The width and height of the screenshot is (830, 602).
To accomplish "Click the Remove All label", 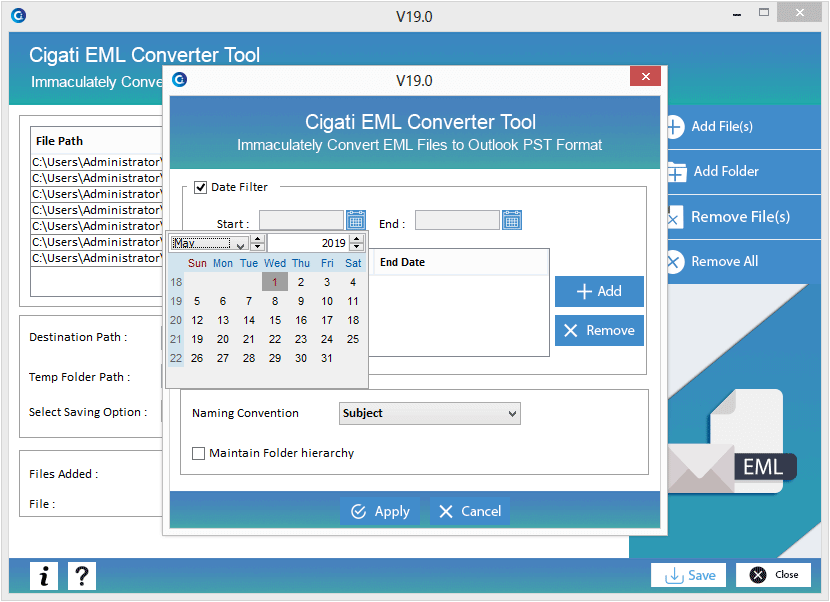I will click(x=724, y=261).
